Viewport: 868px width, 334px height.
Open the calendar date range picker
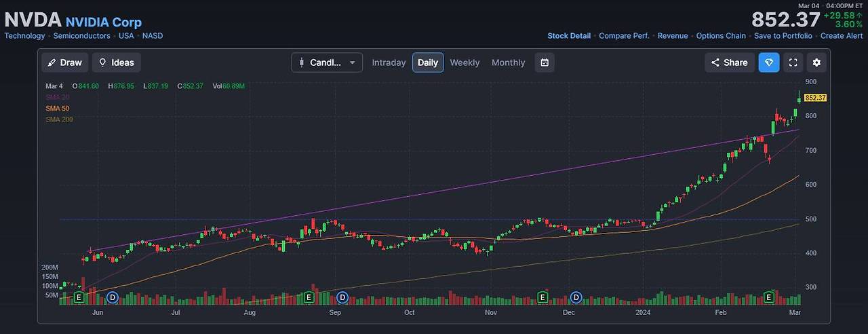545,62
